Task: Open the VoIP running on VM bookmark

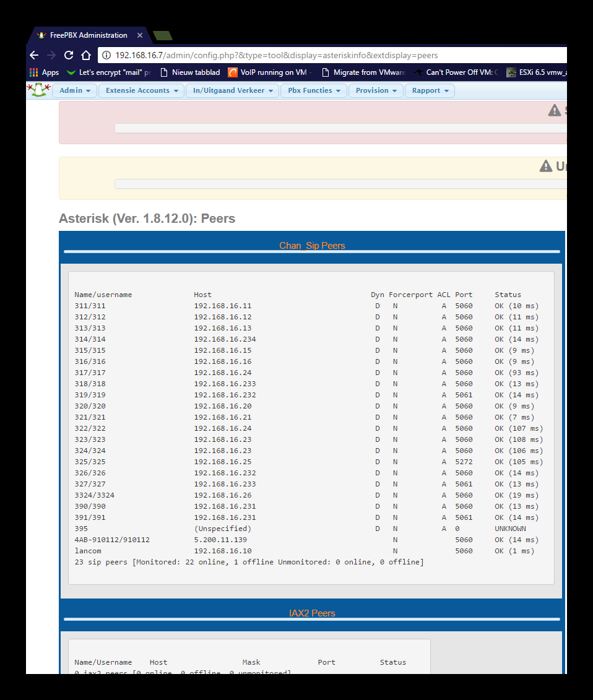Action: tap(270, 72)
